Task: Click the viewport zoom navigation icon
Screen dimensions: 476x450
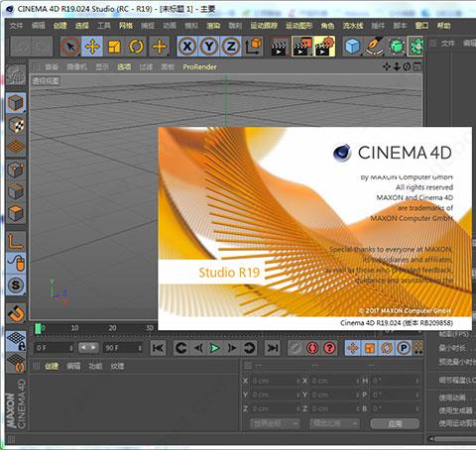Action: pos(397,66)
